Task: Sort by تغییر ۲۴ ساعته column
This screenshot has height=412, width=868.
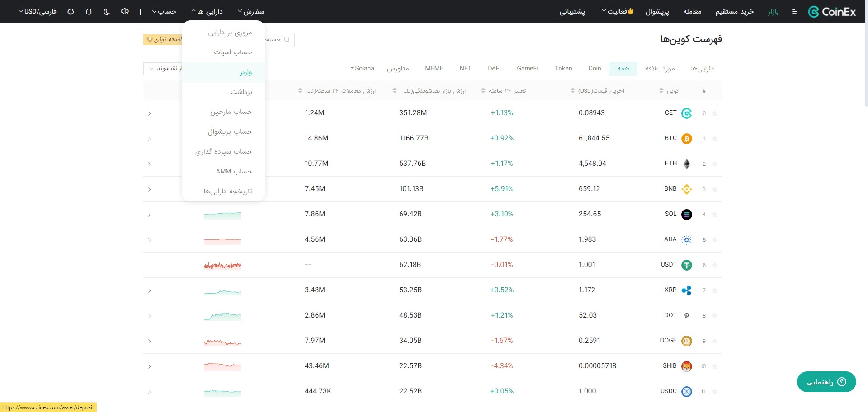Action: click(x=483, y=91)
